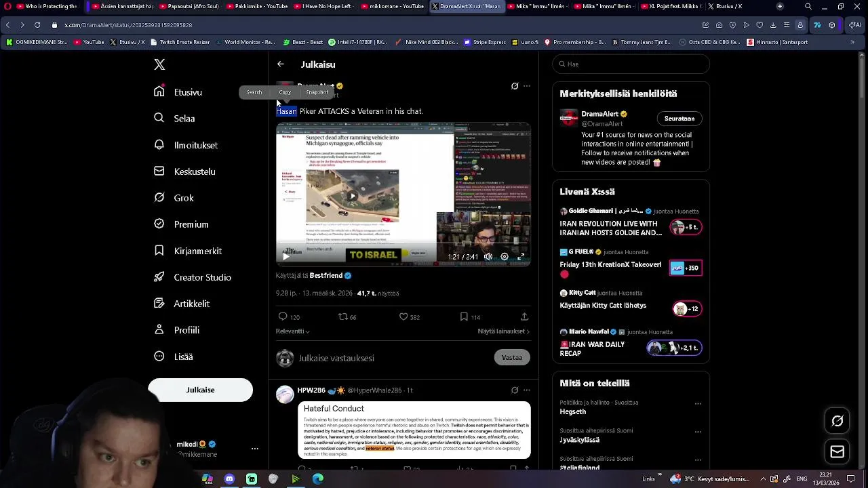
Task: Open more options for Jyväskylässä trend
Action: 698,432
